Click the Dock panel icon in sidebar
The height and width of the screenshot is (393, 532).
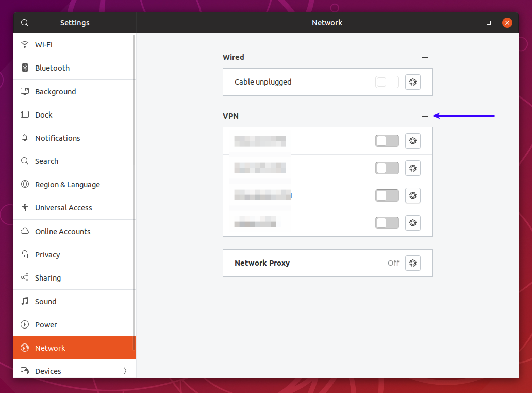pos(25,114)
